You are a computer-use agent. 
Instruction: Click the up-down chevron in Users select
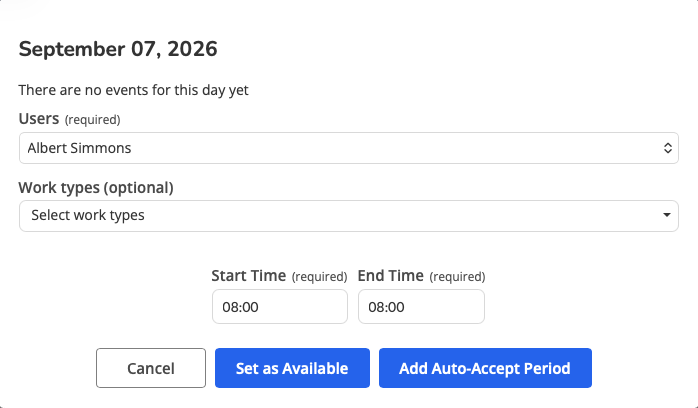667,148
